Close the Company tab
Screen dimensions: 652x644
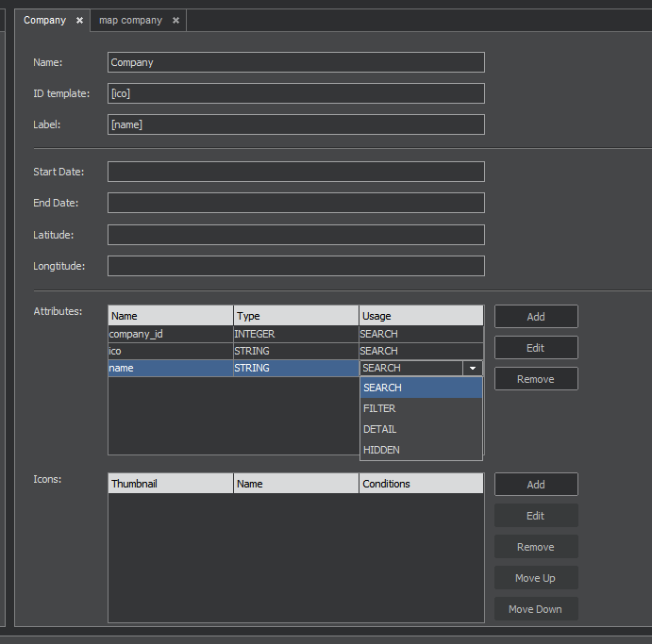coord(79,21)
